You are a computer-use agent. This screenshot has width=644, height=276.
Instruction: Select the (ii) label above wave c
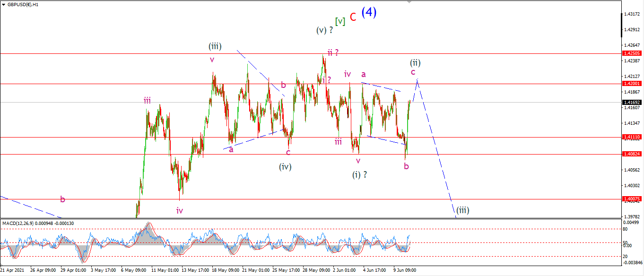(x=415, y=63)
